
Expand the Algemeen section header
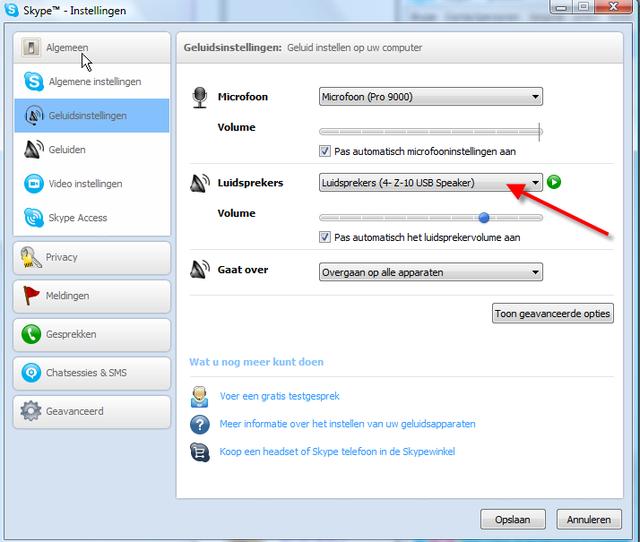[92, 48]
